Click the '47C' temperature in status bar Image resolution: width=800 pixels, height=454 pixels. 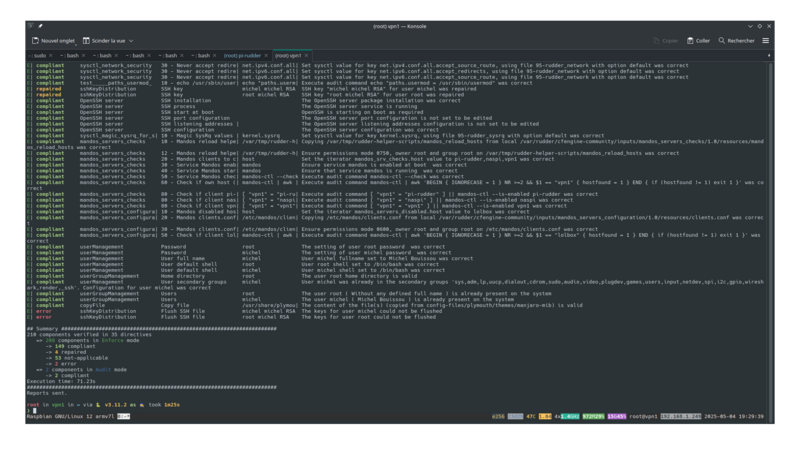point(531,417)
